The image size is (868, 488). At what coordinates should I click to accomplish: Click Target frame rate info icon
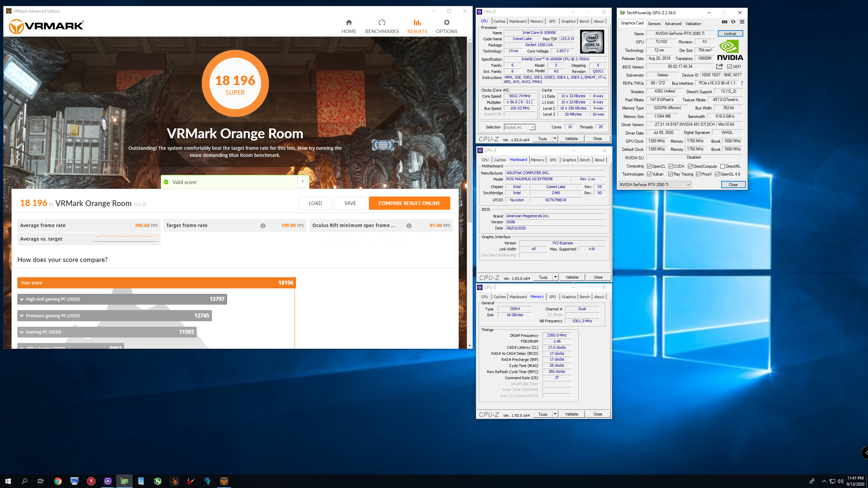pyautogui.click(x=263, y=226)
